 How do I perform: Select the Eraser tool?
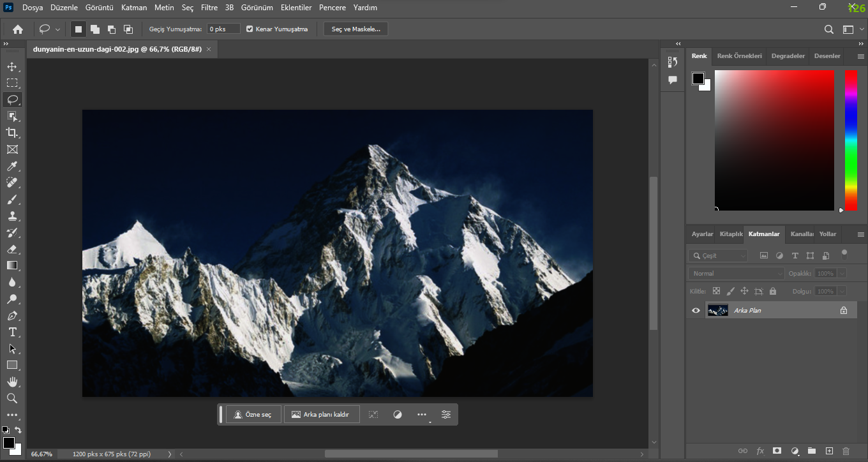pos(12,250)
